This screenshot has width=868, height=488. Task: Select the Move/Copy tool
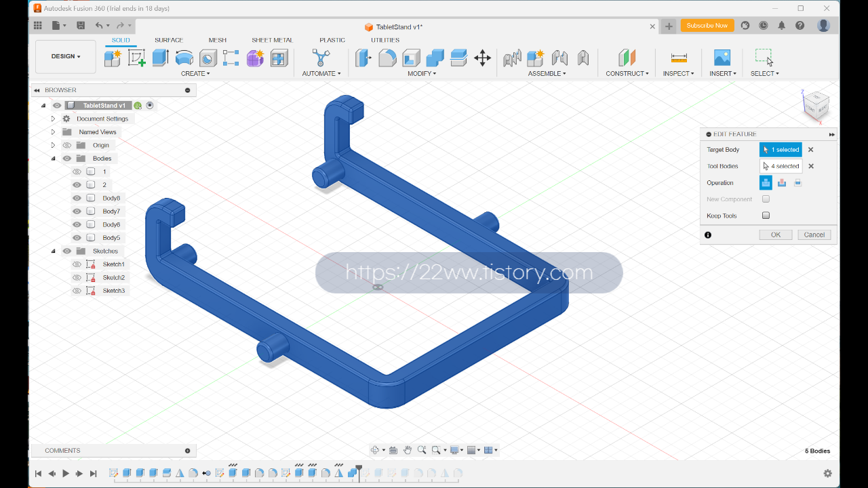coord(482,58)
